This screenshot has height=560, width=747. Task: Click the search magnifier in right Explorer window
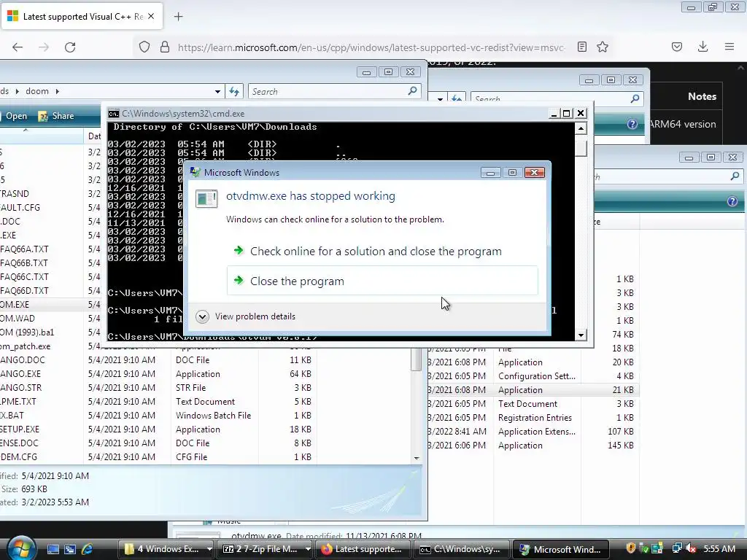click(735, 176)
